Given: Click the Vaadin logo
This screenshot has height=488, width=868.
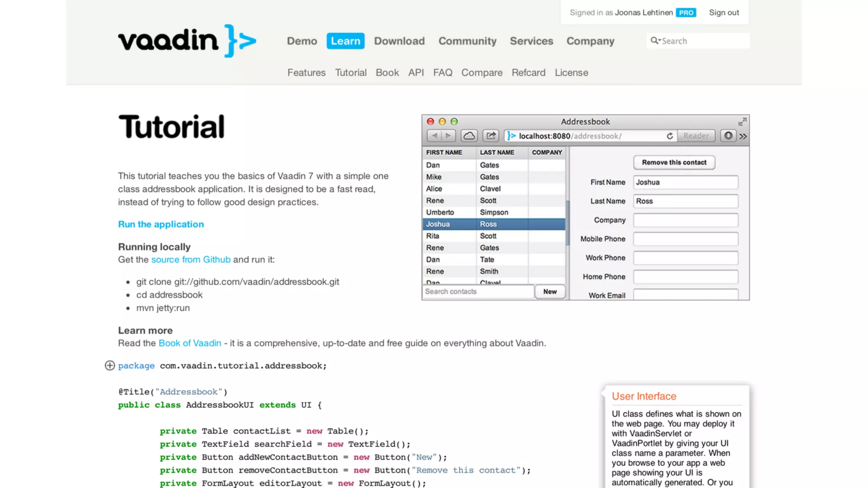Looking at the screenshot, I should [x=187, y=41].
